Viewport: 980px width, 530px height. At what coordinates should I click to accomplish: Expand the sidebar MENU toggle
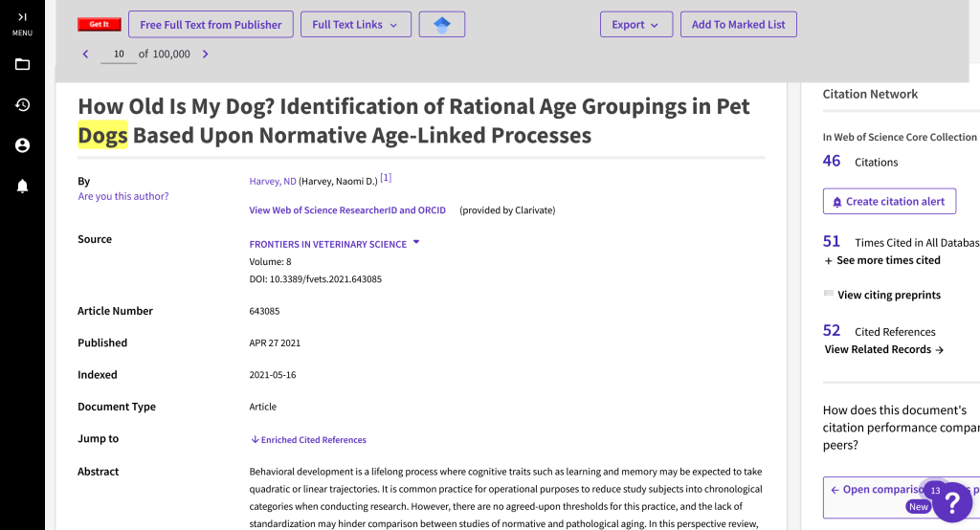(x=23, y=24)
